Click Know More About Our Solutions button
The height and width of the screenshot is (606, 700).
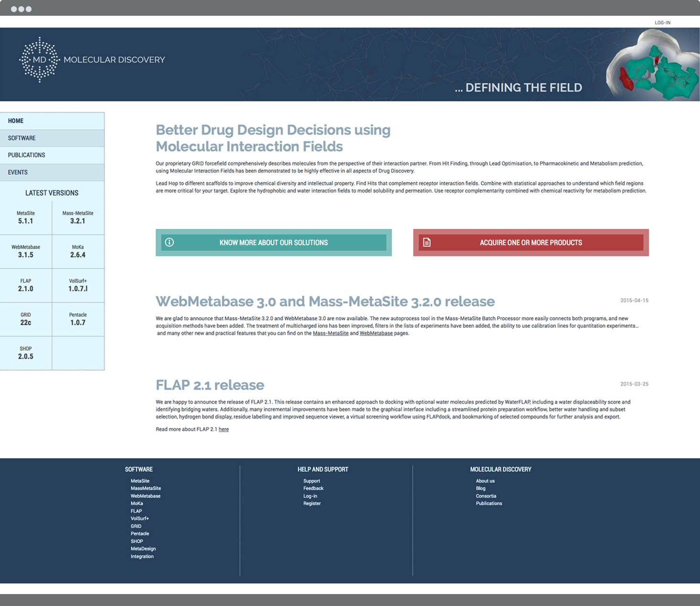tap(274, 242)
